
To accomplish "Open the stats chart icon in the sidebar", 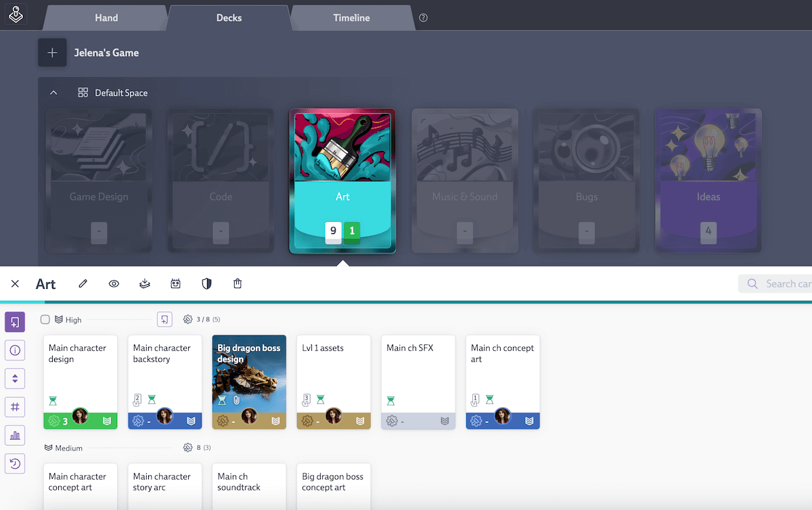I will click(14, 435).
